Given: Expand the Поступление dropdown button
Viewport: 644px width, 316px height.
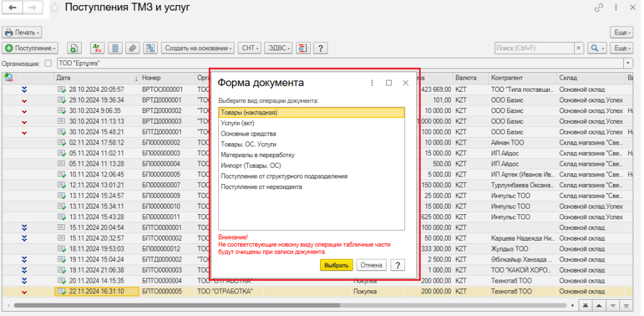Looking at the screenshot, I should coord(30,48).
